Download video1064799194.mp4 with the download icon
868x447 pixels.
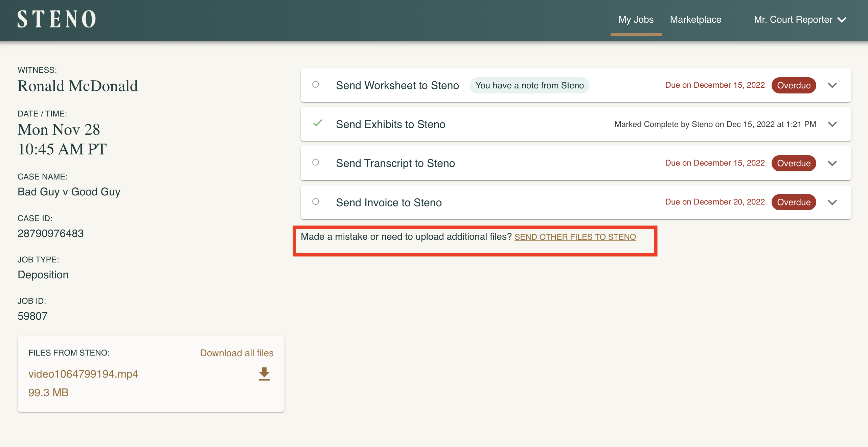264,374
